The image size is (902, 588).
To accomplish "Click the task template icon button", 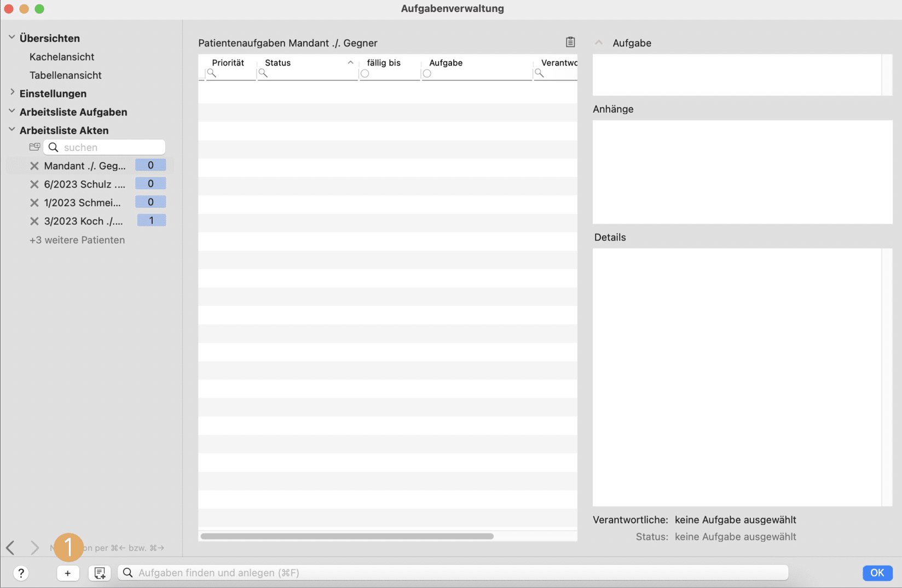I will coord(100,573).
